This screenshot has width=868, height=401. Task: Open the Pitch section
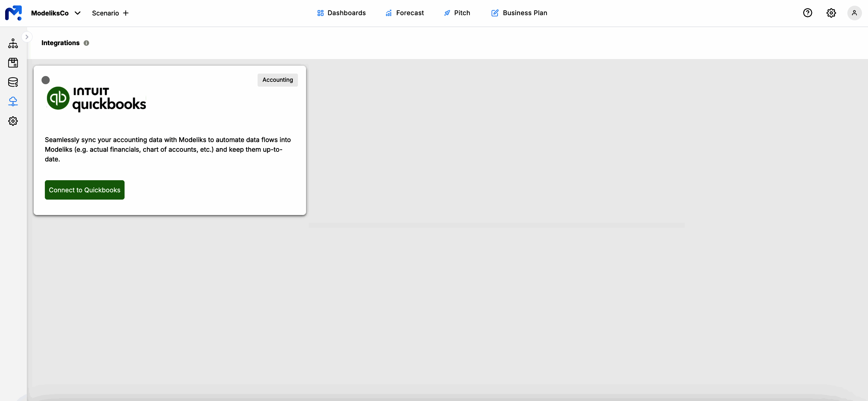[456, 13]
